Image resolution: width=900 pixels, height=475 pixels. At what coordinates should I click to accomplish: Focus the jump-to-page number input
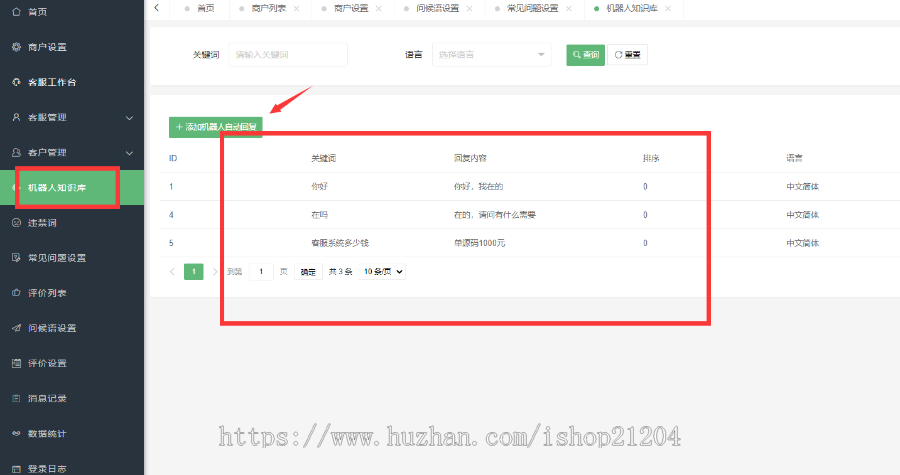click(261, 272)
